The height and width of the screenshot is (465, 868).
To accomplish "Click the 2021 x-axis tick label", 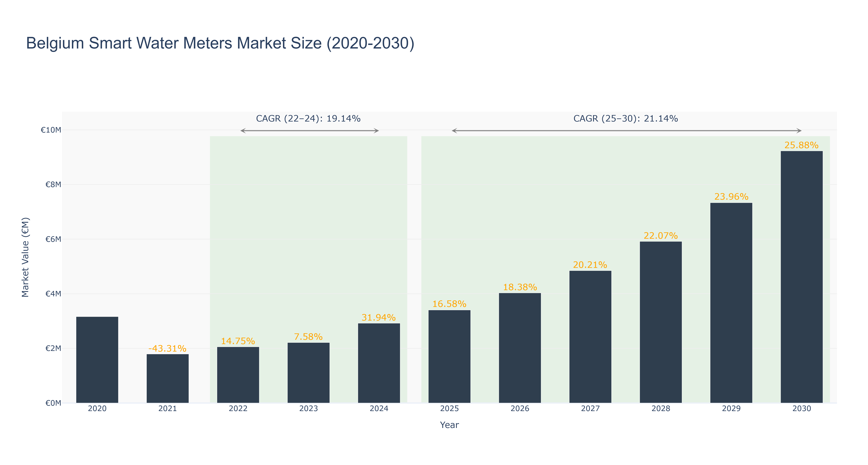I will click(167, 409).
